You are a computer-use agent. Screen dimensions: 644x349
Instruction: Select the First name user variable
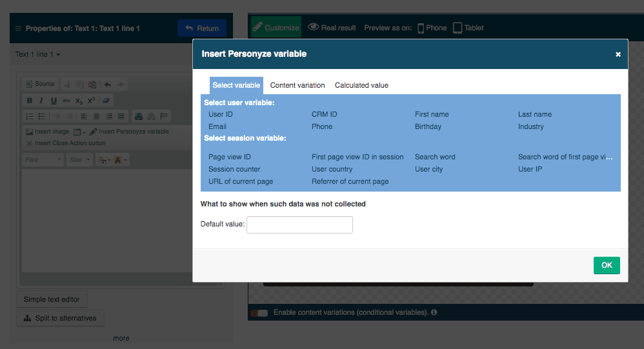[432, 114]
